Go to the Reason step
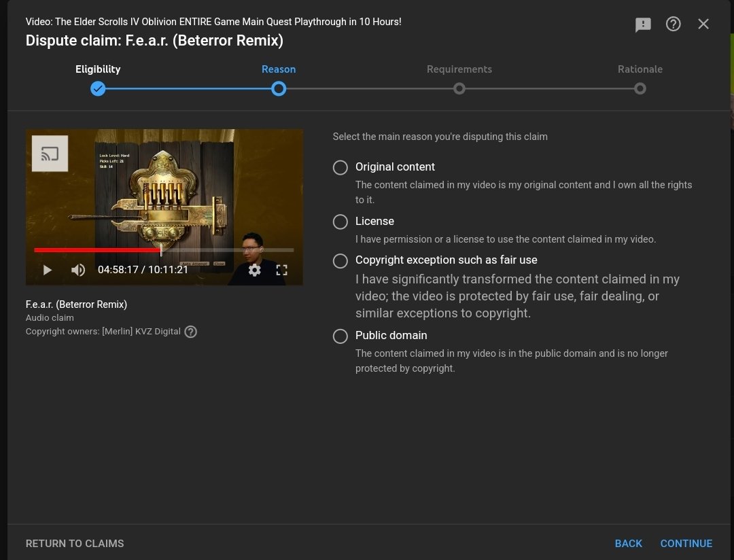 click(279, 69)
